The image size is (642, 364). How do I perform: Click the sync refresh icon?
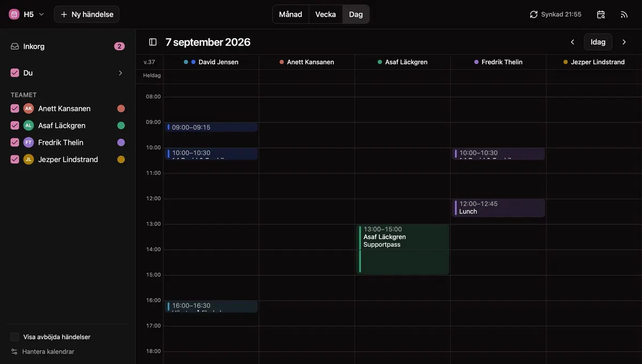(533, 14)
